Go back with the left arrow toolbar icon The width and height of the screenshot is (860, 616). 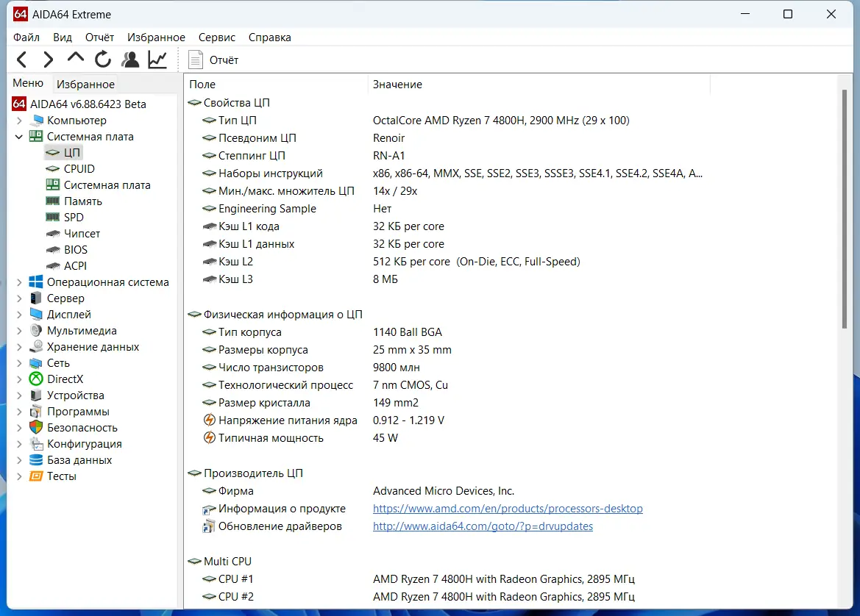(22, 60)
